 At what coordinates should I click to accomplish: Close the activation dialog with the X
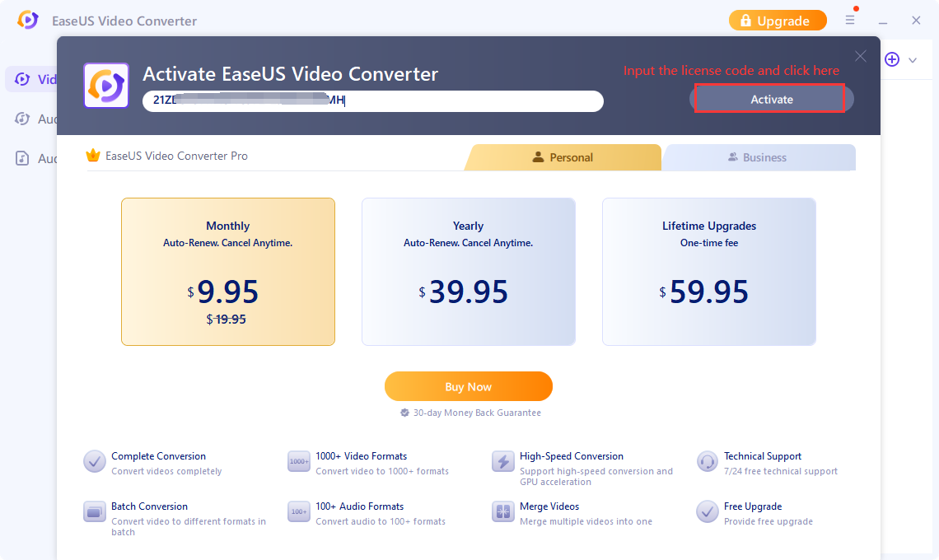click(861, 56)
